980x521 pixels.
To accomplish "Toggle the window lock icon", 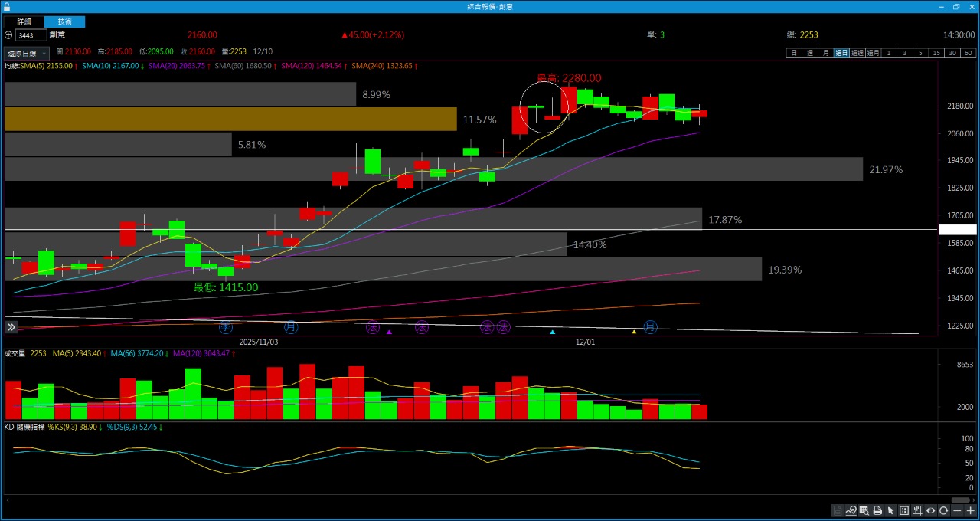I will point(7,6).
